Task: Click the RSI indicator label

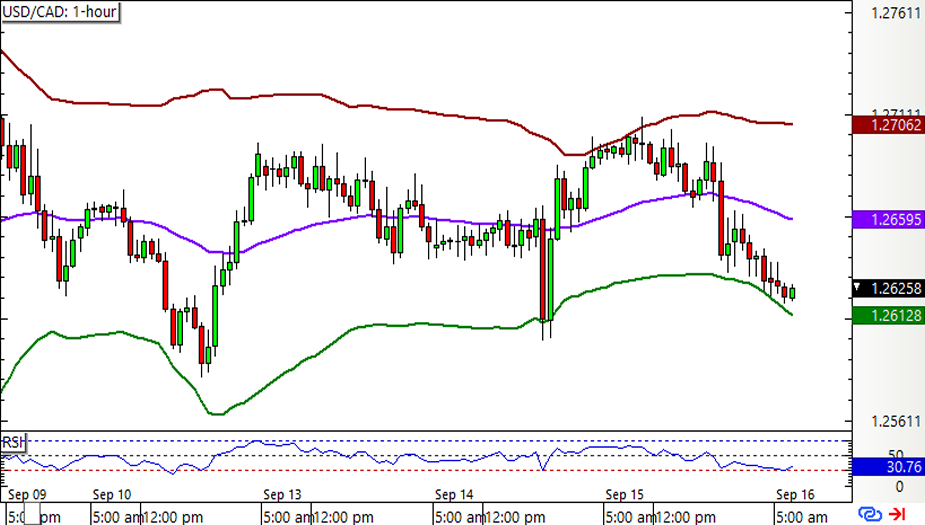Action: pos(14,442)
